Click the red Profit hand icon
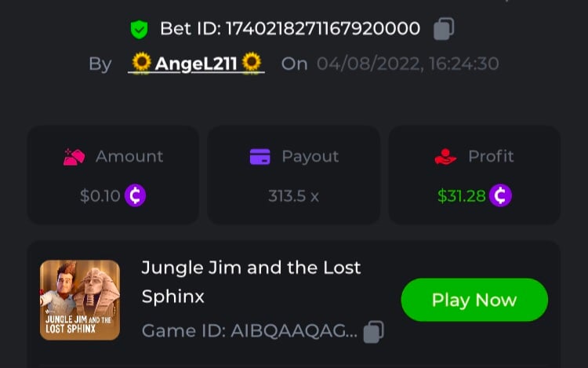588x368 pixels. click(x=445, y=157)
